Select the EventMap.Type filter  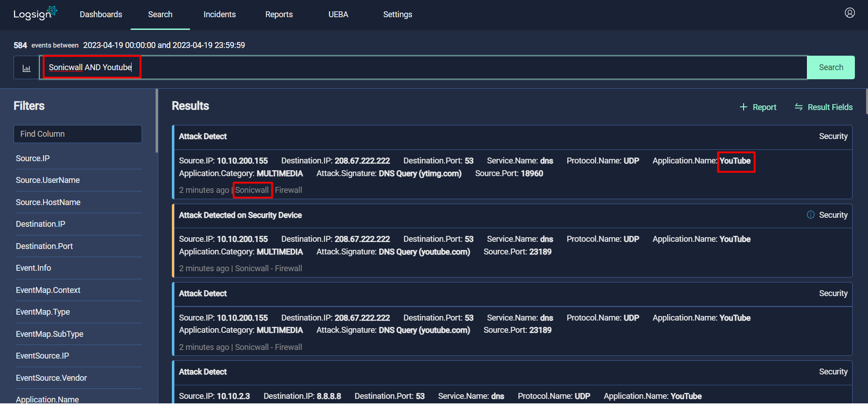(x=43, y=312)
